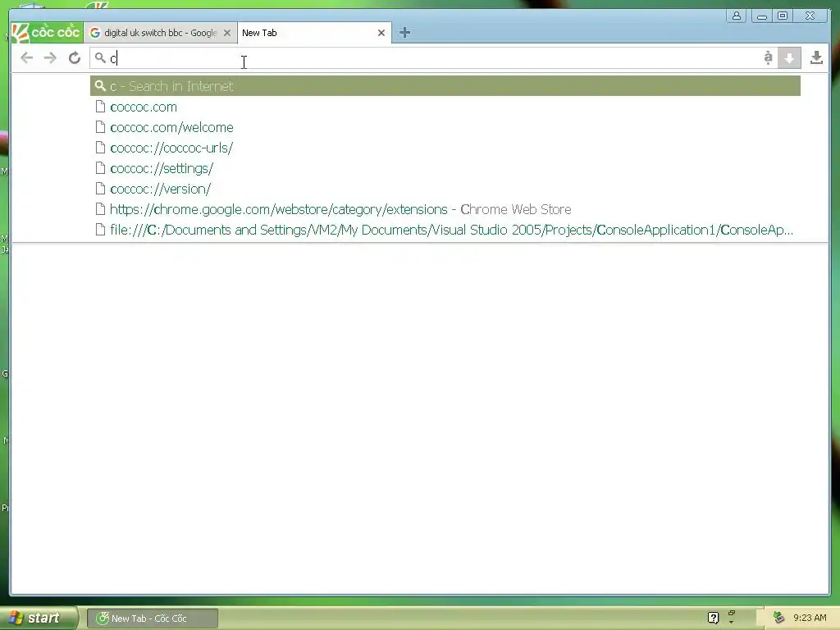Open the file:///C:/Documents and Settings suggestion
The image size is (840, 630).
point(445,230)
